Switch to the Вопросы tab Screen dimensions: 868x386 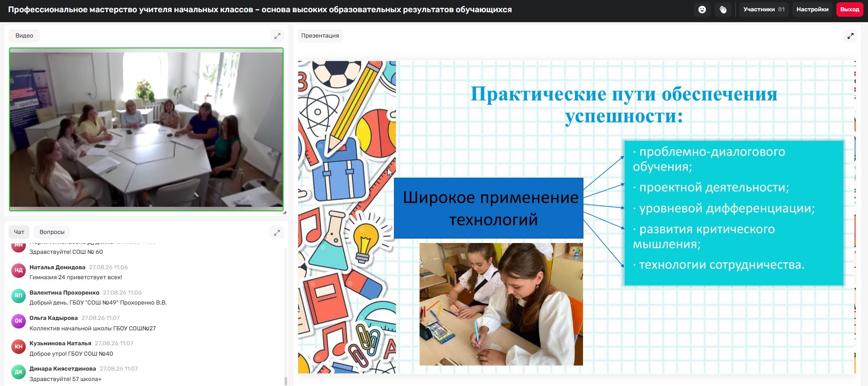click(52, 232)
